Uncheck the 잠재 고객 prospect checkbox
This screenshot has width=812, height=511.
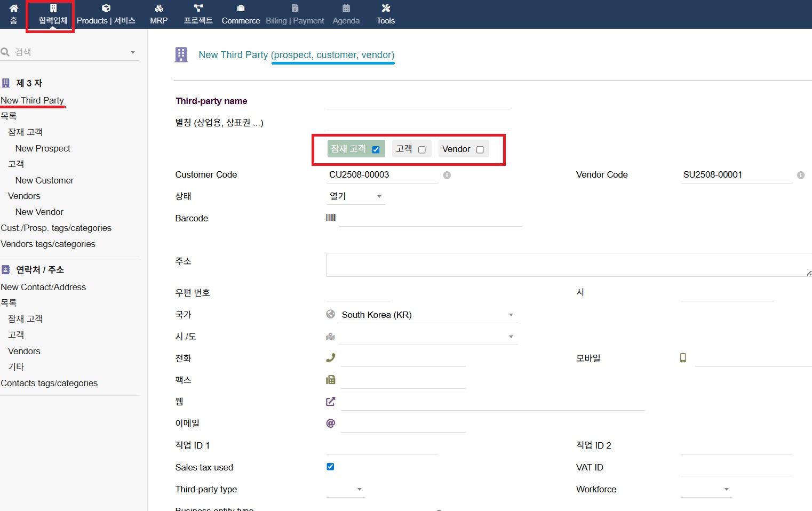376,149
